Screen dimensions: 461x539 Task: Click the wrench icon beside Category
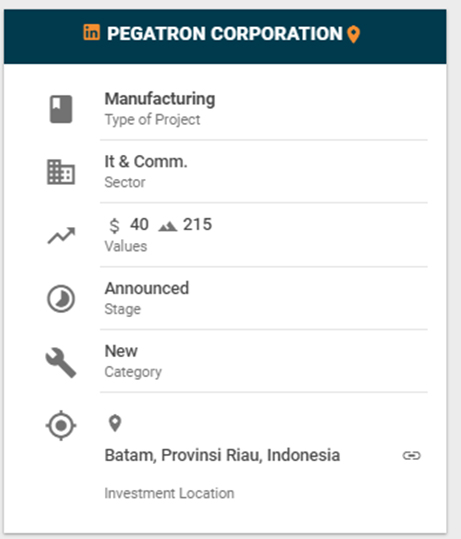click(x=61, y=363)
